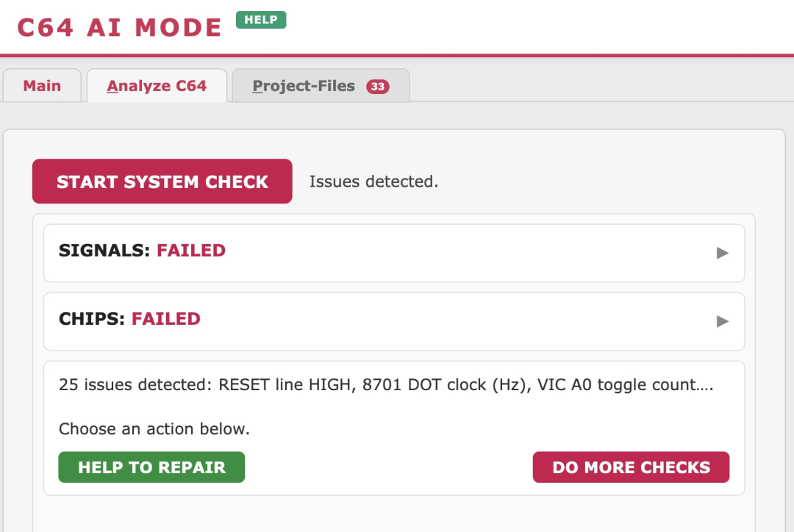Expand SIGNALS section with triangle arrow
The height and width of the screenshot is (532, 794).
point(723,253)
